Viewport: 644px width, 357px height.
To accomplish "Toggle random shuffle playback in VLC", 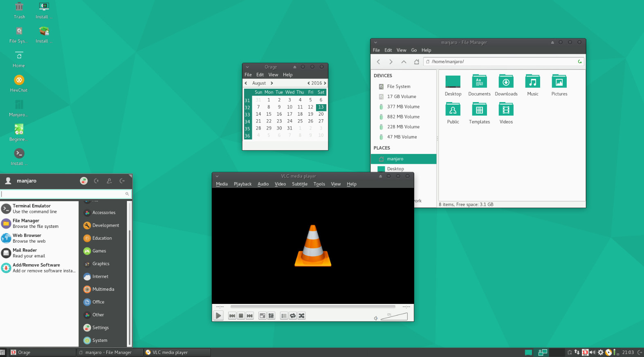I will coord(302,316).
